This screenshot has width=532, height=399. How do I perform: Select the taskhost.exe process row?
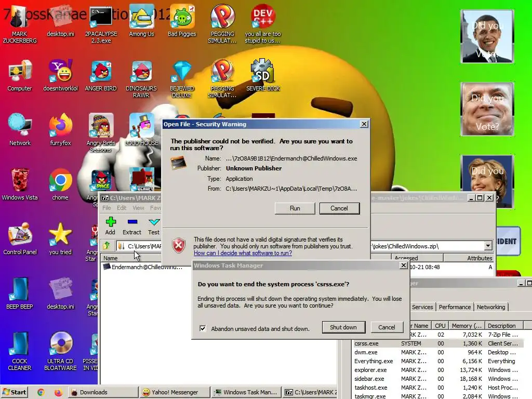437,388
